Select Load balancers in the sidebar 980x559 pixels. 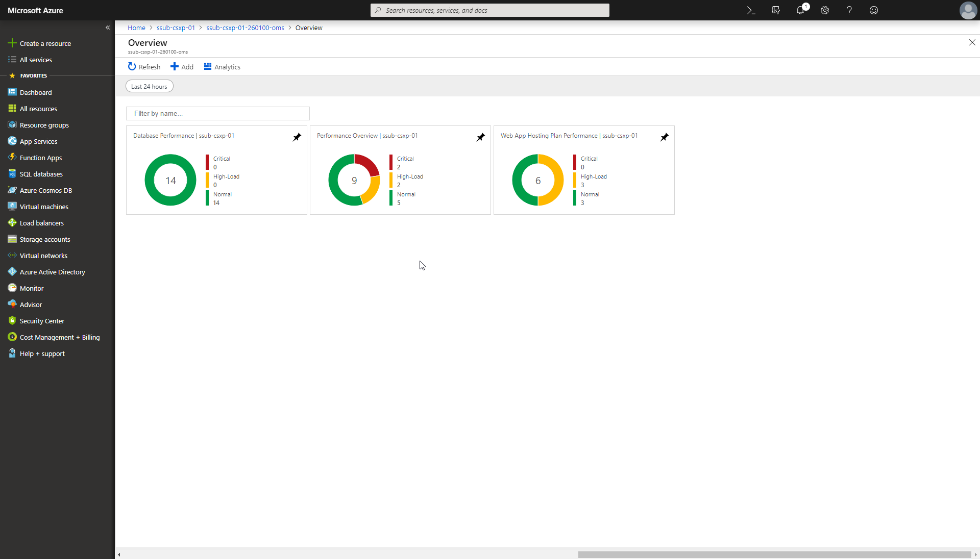[41, 222]
